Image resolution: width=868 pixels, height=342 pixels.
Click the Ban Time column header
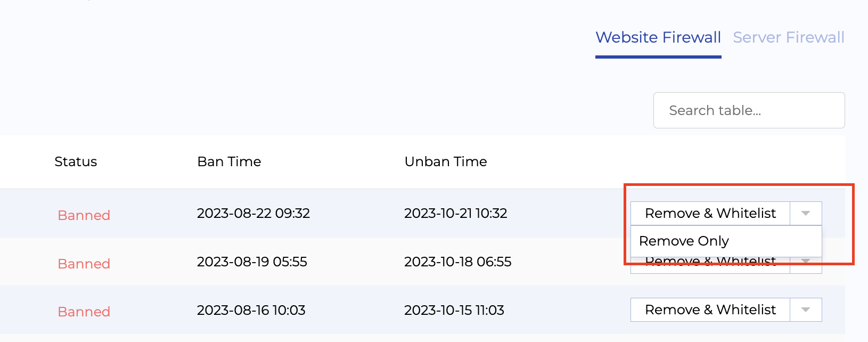point(229,162)
